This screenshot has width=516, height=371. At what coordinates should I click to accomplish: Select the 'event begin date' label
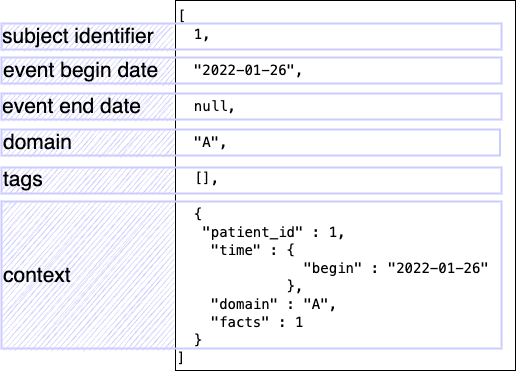point(80,70)
